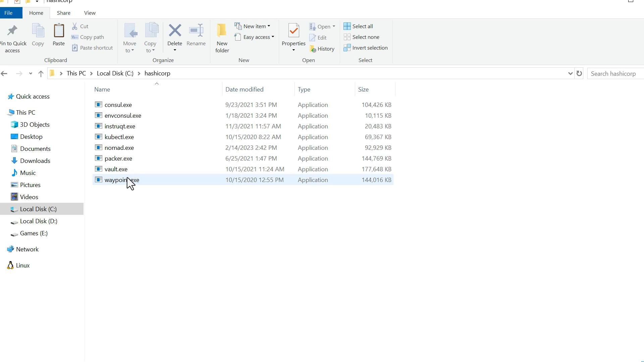Open Linux in navigation pane
Image resolution: width=644 pixels, height=362 pixels.
22,265
